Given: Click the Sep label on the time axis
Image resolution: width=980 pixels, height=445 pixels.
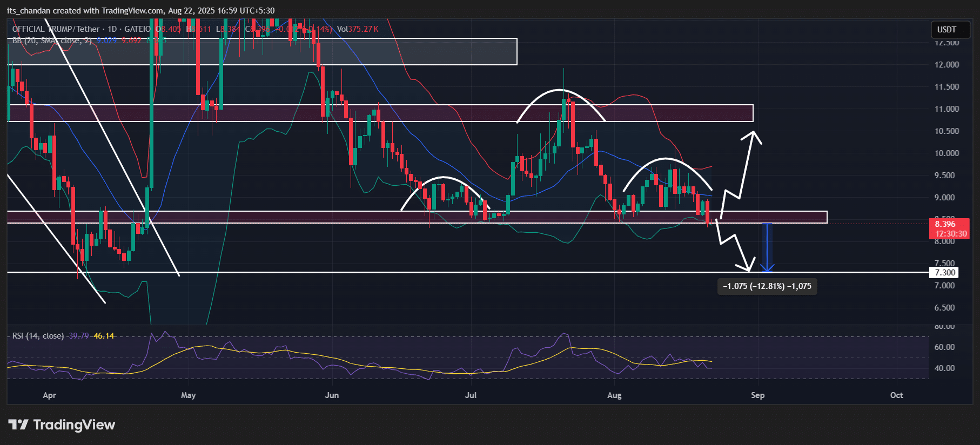Looking at the screenshot, I should [x=757, y=395].
